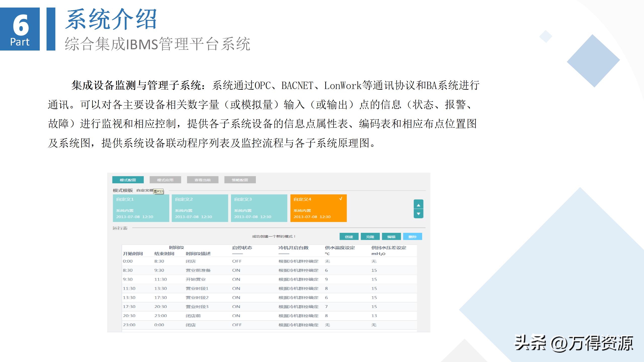Click the 查看当前 tab button

pos(203,179)
